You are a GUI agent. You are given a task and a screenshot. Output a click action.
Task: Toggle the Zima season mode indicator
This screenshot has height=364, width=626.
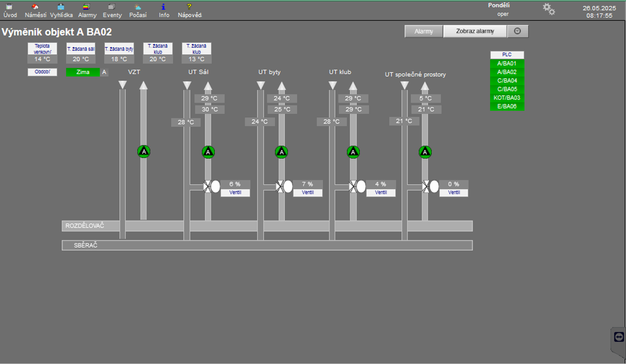[83, 72]
